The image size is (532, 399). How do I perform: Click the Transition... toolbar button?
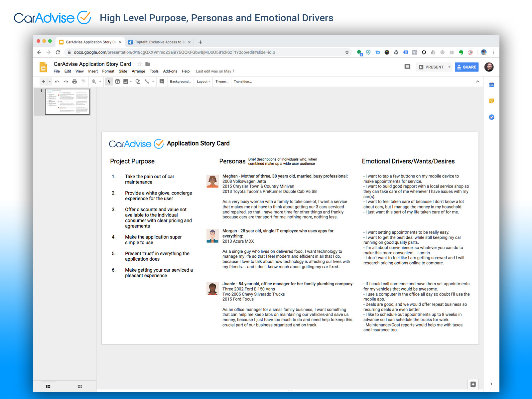[243, 81]
